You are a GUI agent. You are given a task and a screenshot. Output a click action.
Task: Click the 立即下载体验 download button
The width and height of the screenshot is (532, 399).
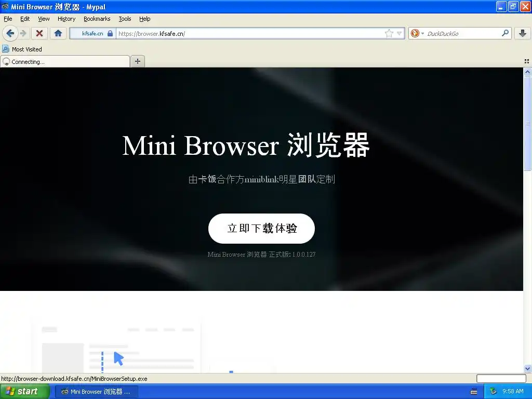[261, 229]
